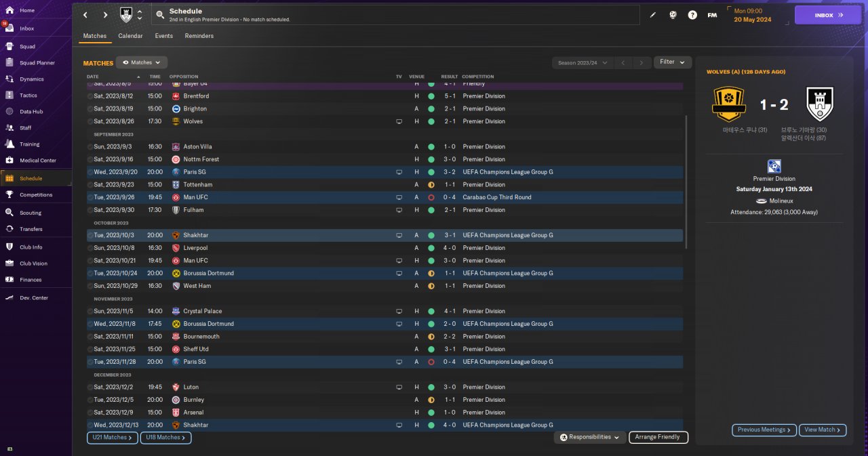
Task: Click the pencil edit icon
Action: pos(653,15)
